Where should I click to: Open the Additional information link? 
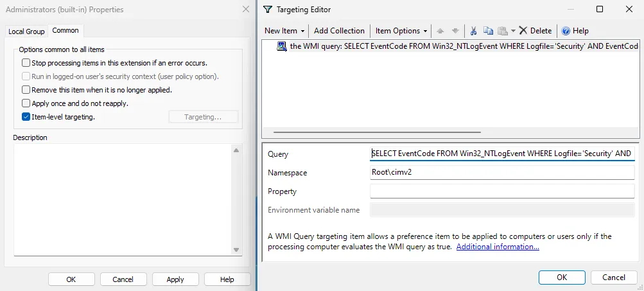click(498, 247)
